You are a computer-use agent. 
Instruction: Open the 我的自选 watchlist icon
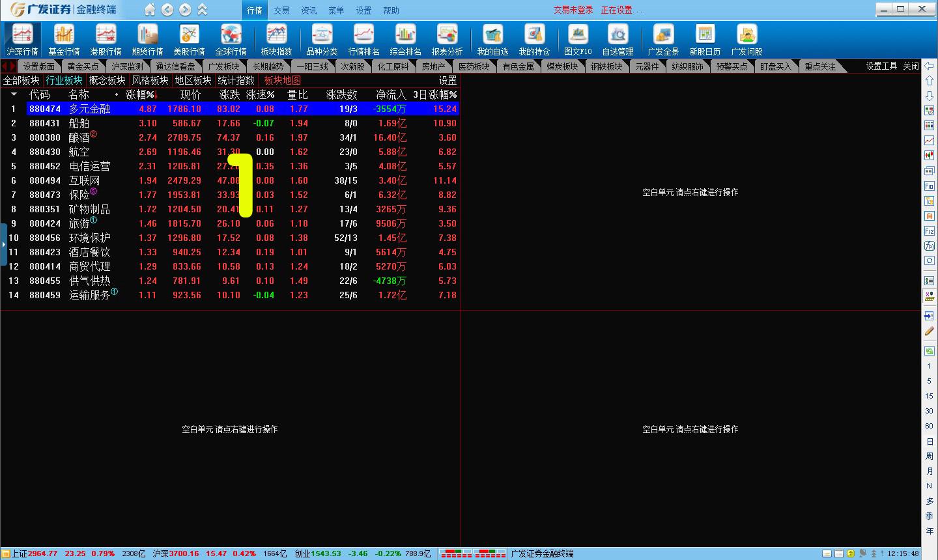click(x=492, y=40)
